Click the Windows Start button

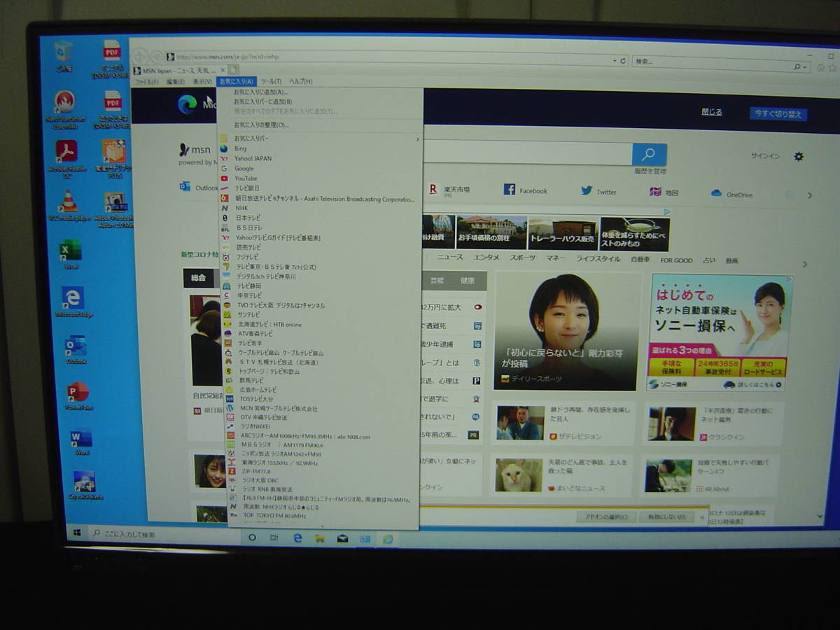pyautogui.click(x=78, y=533)
